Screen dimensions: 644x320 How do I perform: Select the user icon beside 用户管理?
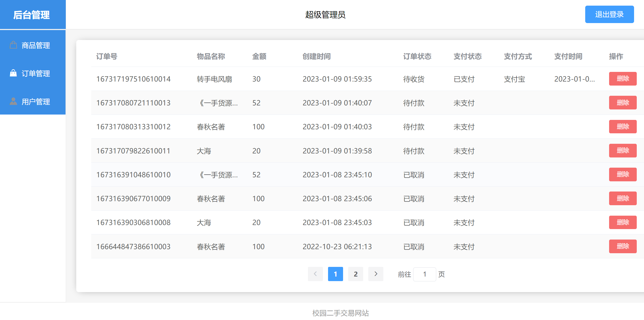13,101
